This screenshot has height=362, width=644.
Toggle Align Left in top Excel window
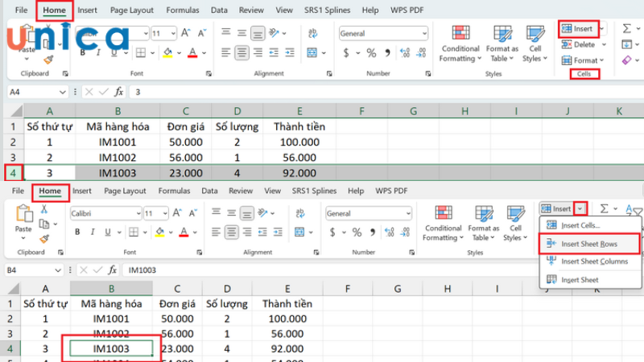click(x=225, y=52)
